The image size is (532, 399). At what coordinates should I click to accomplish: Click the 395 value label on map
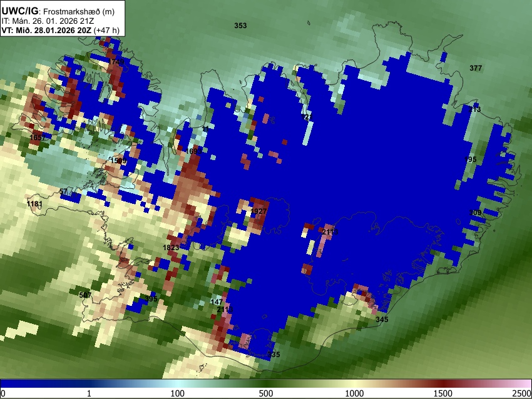pos(151,299)
